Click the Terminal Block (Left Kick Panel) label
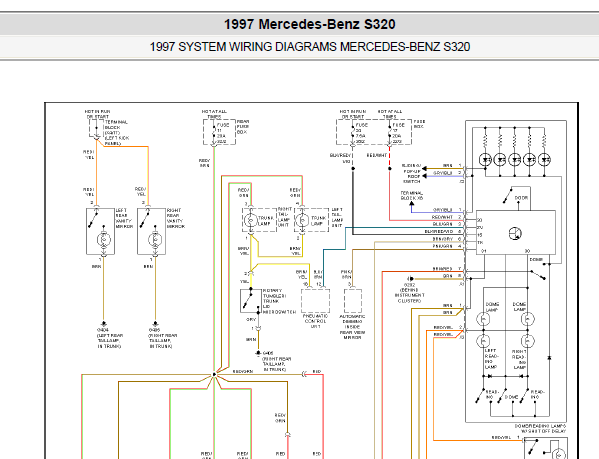The height and width of the screenshot is (459, 599). (x=116, y=133)
